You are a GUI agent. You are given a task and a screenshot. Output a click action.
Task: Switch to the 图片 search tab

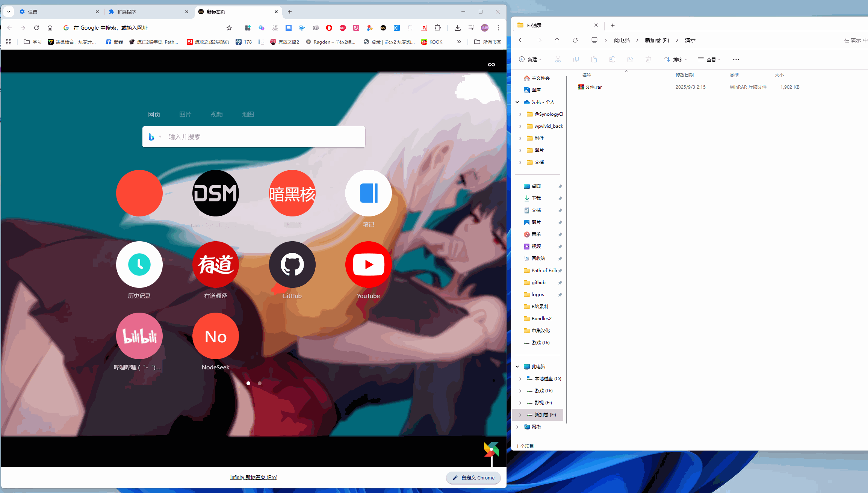pyautogui.click(x=185, y=115)
